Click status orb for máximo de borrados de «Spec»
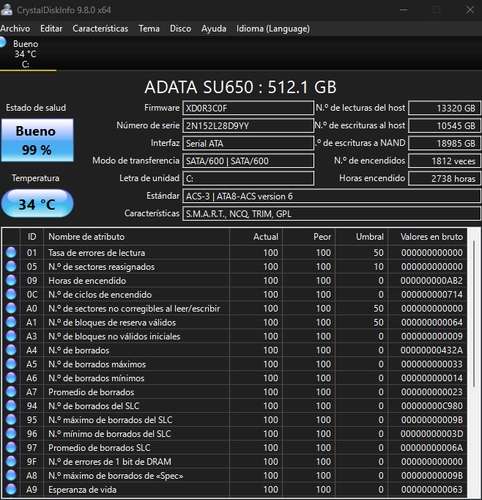The height and width of the screenshot is (500, 482). 11,476
